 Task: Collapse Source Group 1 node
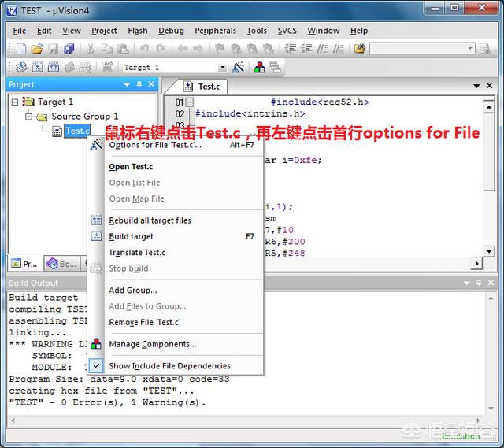[x=28, y=117]
